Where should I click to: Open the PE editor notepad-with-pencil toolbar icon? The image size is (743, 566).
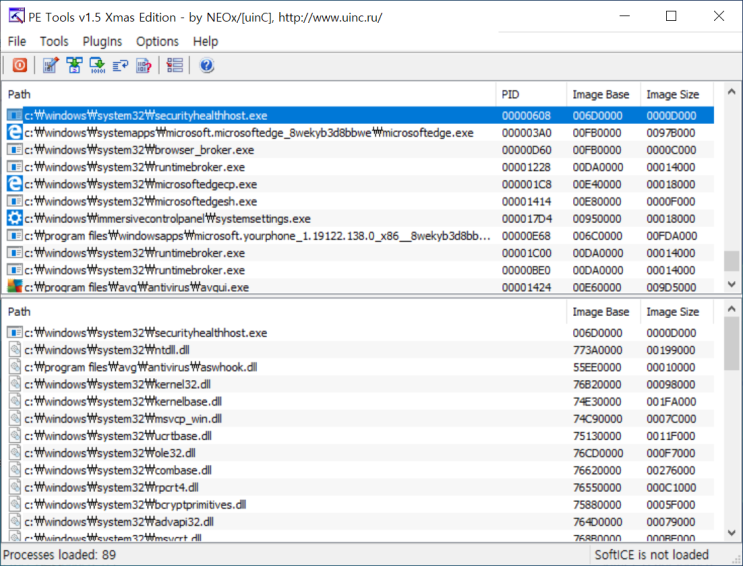pyautogui.click(x=51, y=66)
